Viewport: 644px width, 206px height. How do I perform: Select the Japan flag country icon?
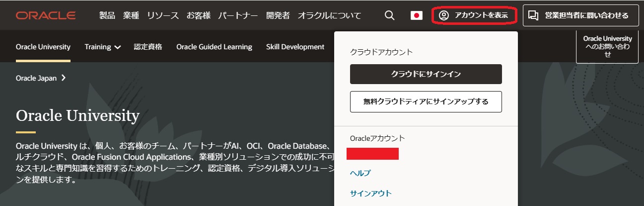417,15
